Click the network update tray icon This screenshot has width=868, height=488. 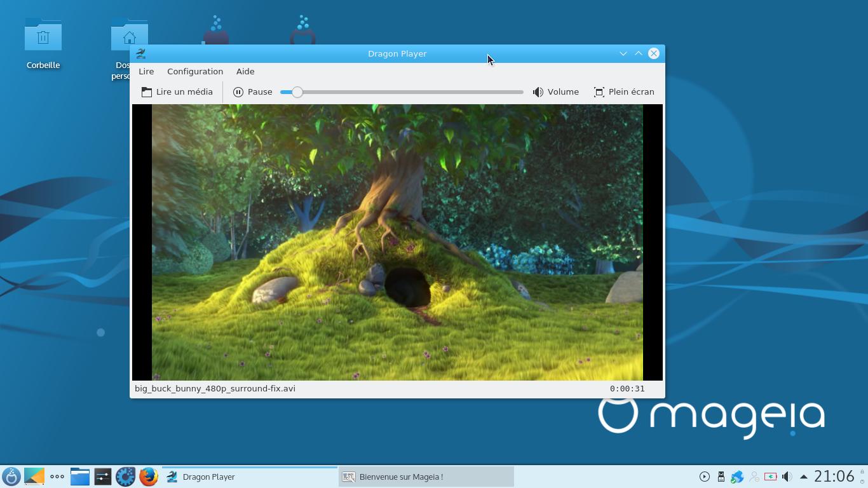[738, 477]
